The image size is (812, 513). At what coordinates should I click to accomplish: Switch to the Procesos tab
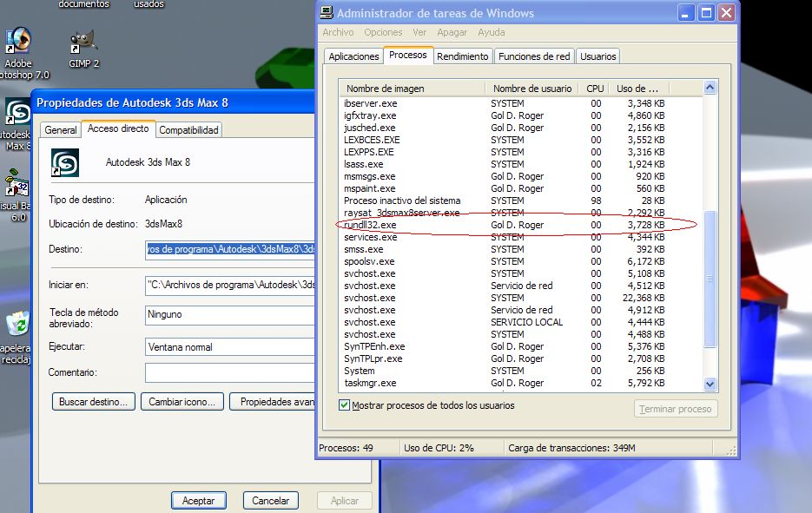point(407,55)
